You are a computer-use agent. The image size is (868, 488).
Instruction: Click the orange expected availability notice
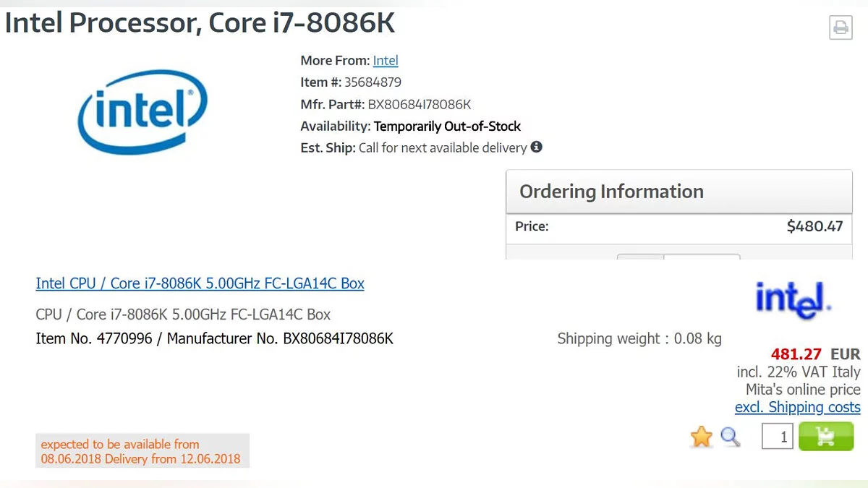coord(142,451)
